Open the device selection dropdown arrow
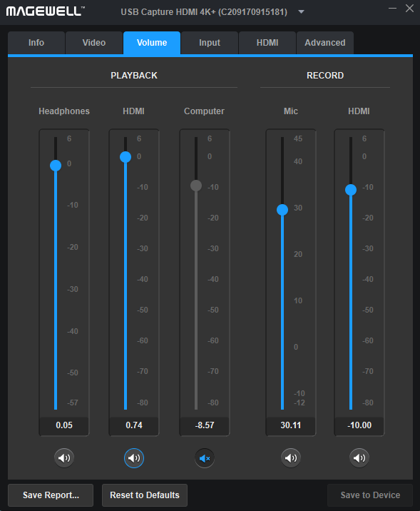This screenshot has width=420, height=511. tap(302, 12)
